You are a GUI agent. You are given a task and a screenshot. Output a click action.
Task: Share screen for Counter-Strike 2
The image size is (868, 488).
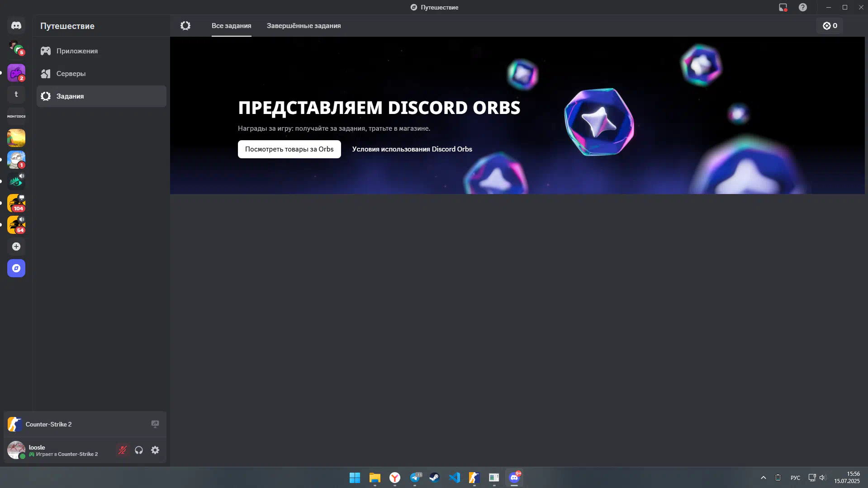[x=155, y=424]
